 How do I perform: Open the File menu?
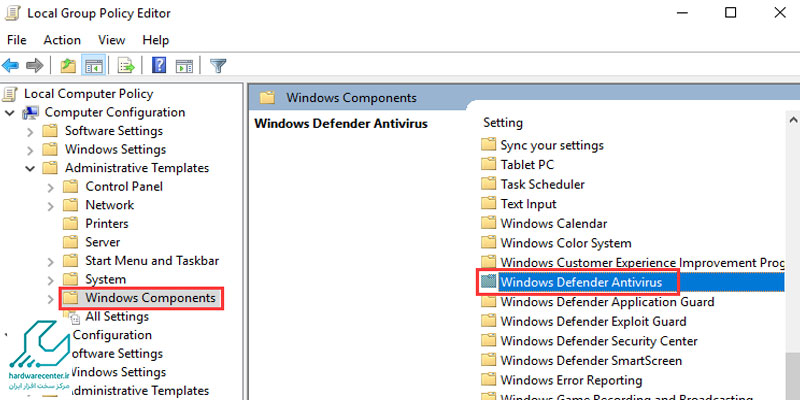coord(17,40)
